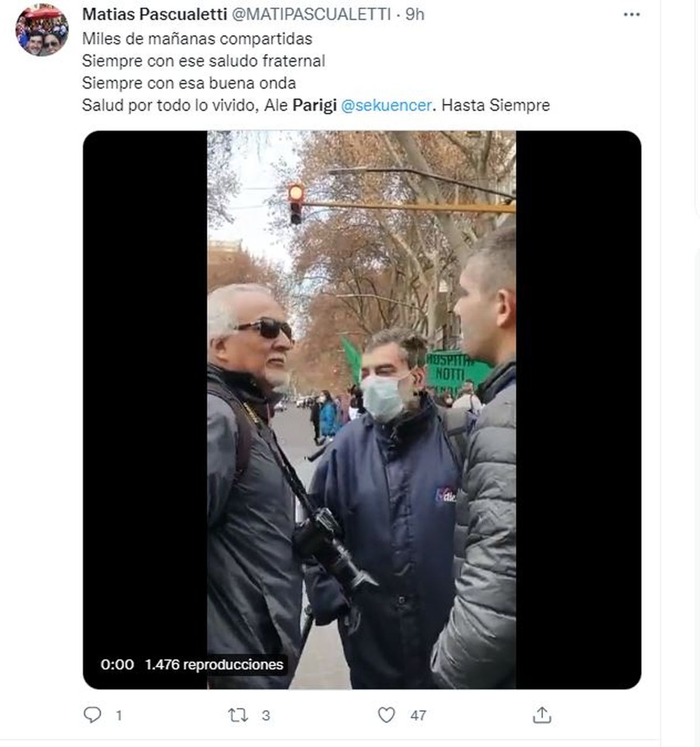Screen dimensions: 700x747
Task: Open the three-dot more options menu
Action: coord(632,15)
